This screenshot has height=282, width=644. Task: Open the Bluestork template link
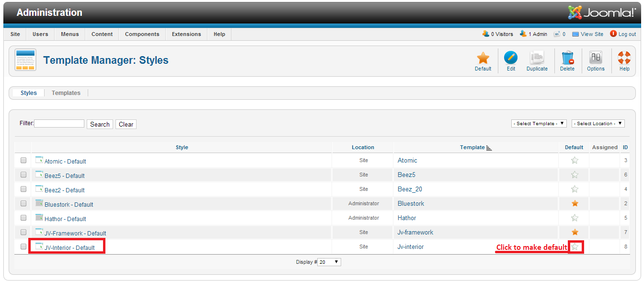coord(411,204)
